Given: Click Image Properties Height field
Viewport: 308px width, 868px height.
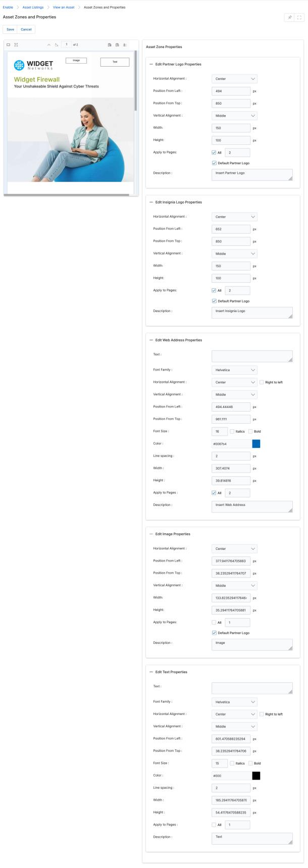Looking at the screenshot, I should pos(231,610).
